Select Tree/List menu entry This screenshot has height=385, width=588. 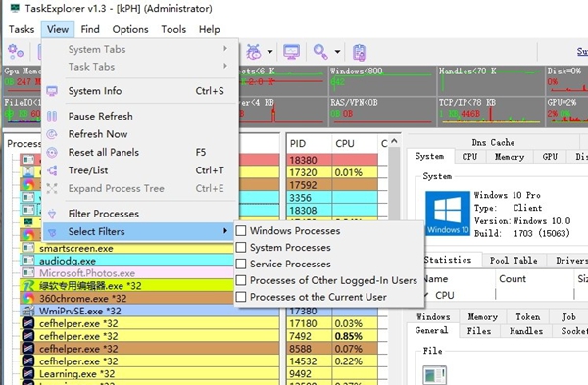(x=140, y=170)
